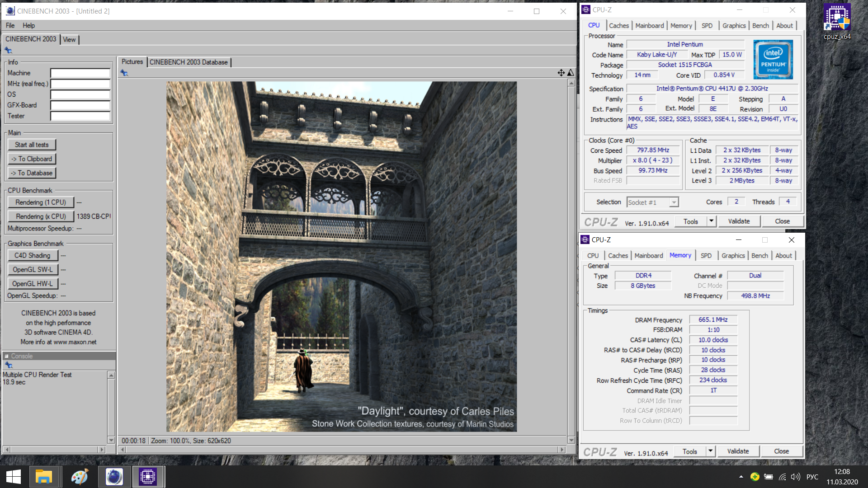Click the pin icon in Pictures panel
868x488 pixels.
point(124,73)
